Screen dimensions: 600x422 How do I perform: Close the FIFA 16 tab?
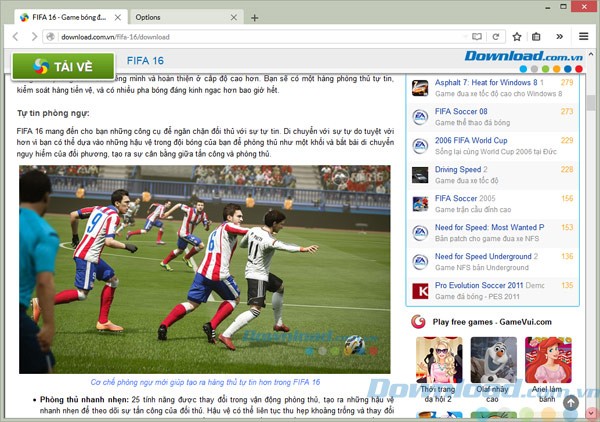(120, 18)
